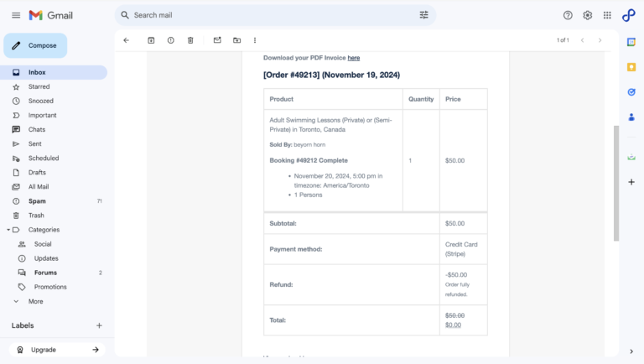Viewport: 644px width, 364px height.
Task: Open the main menu hamburger icon
Action: coord(16,15)
